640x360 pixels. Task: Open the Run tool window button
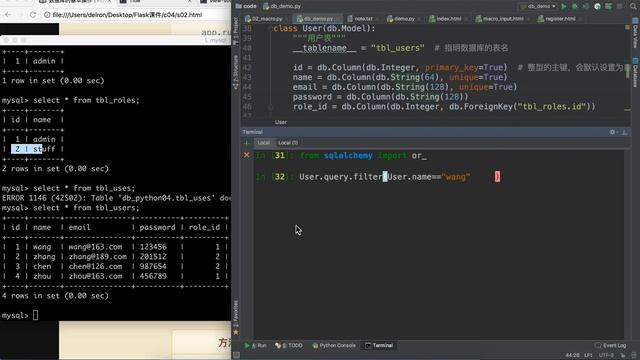point(255,345)
